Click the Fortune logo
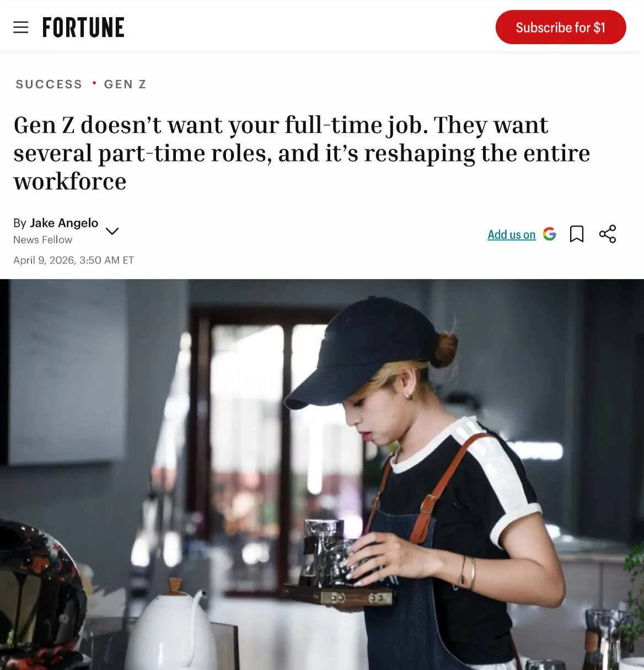 click(x=83, y=28)
